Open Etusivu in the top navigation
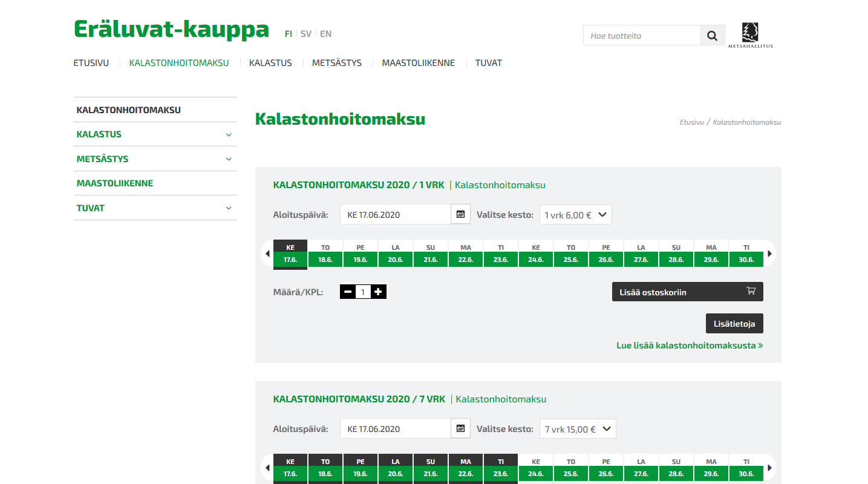 click(91, 63)
